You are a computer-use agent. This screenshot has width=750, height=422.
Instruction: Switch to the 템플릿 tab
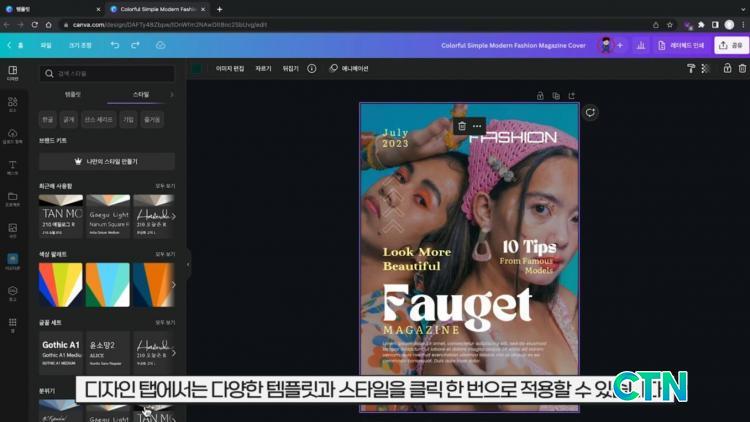[73, 94]
